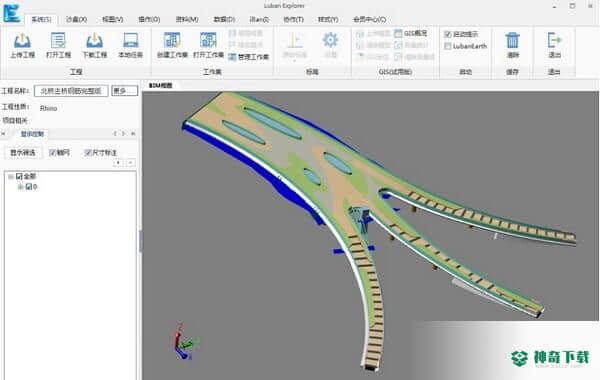Click the 下载工程 download project icon
This screenshot has height=380, width=600.
[95, 45]
